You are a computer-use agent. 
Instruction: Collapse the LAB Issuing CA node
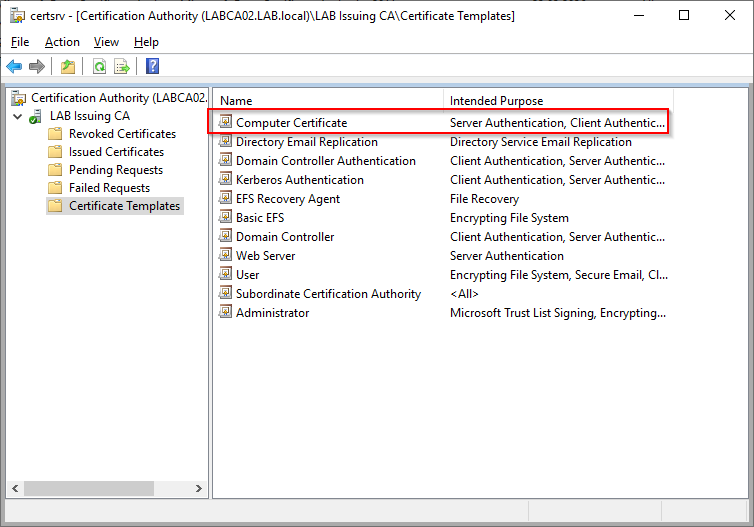[18, 116]
